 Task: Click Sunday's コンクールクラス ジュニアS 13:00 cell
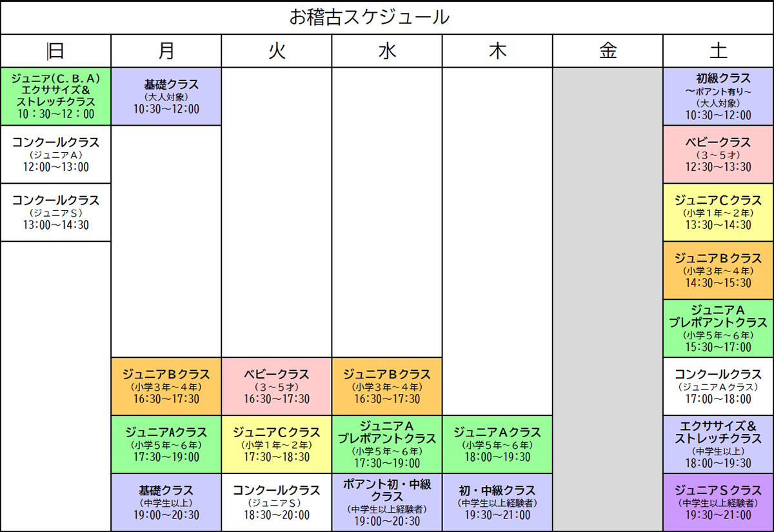click(55, 212)
